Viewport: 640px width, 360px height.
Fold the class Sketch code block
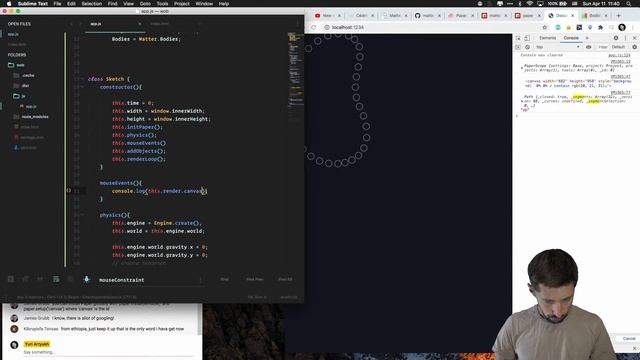(82, 79)
